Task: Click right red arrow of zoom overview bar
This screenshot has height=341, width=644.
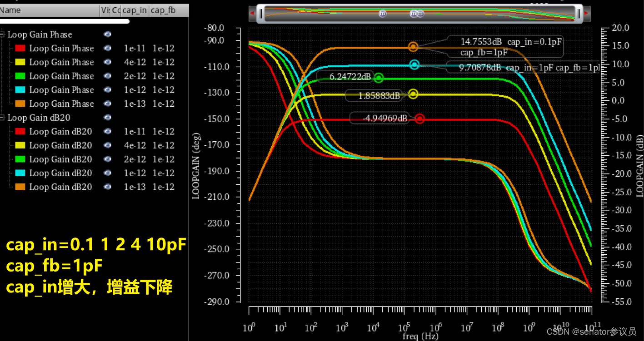Action: (x=587, y=14)
